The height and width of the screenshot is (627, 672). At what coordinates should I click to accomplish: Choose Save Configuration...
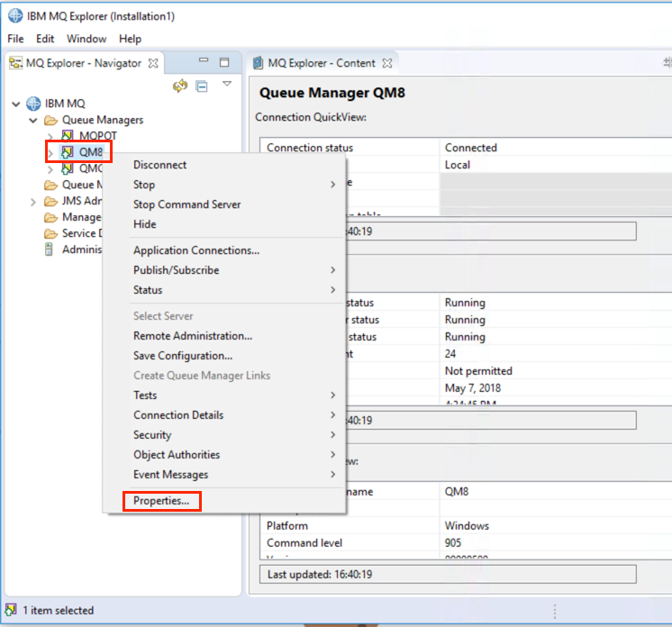[223, 355]
